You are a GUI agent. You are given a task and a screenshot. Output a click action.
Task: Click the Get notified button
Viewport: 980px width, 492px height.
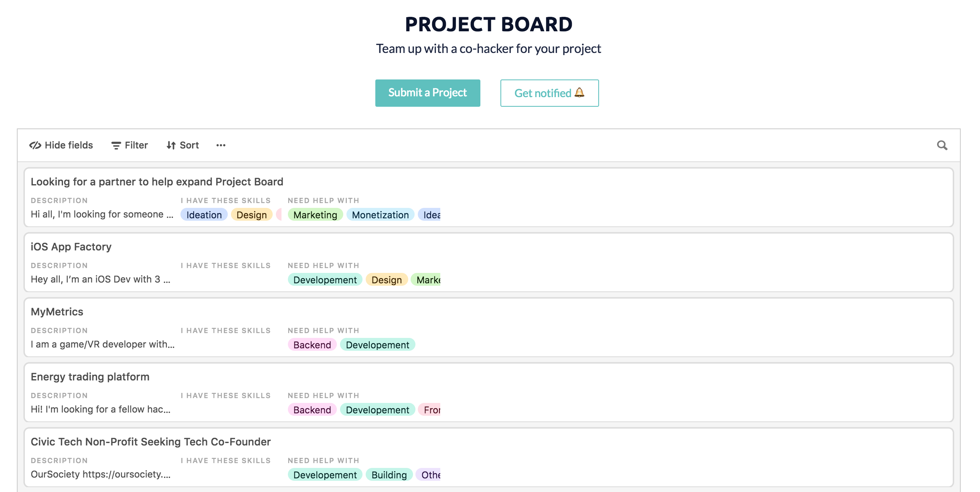pos(549,93)
